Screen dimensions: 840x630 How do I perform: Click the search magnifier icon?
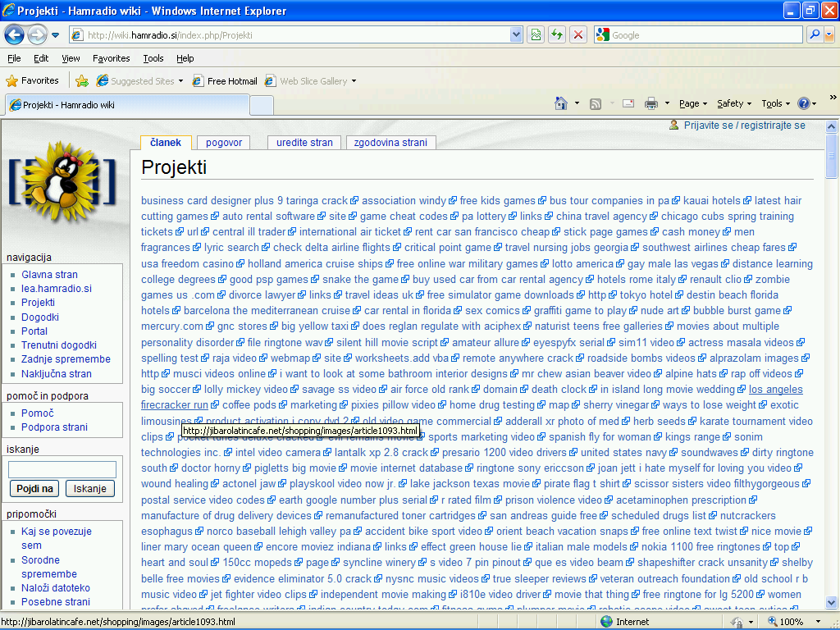coord(815,34)
